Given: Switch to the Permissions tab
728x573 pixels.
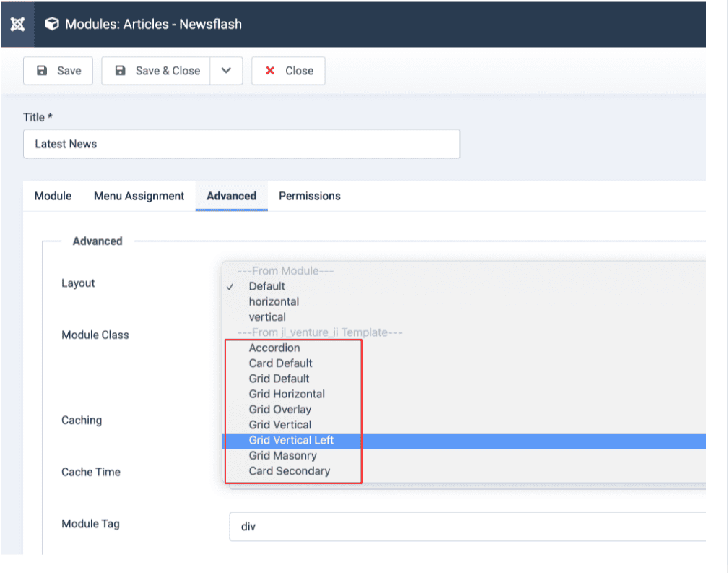Looking at the screenshot, I should click(309, 196).
